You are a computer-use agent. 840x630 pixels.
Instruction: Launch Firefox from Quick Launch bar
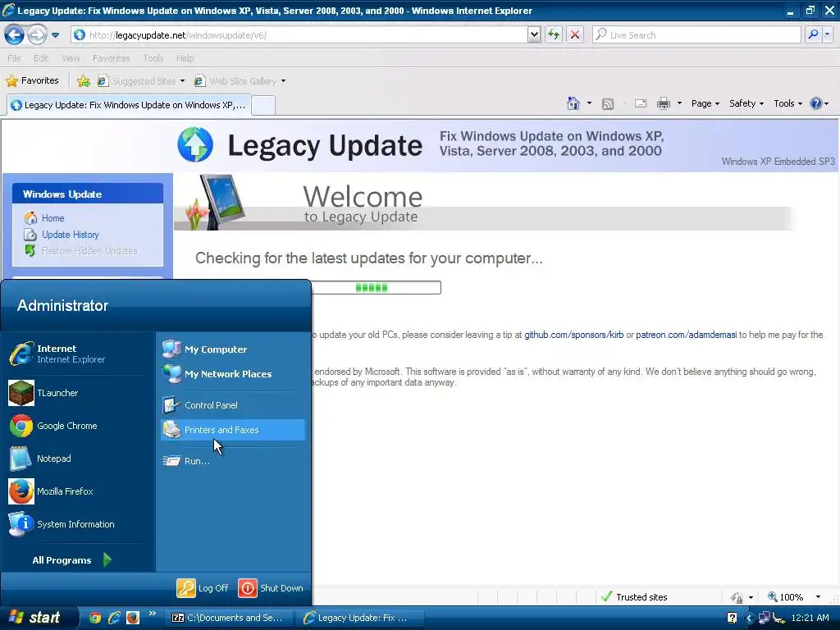133,618
